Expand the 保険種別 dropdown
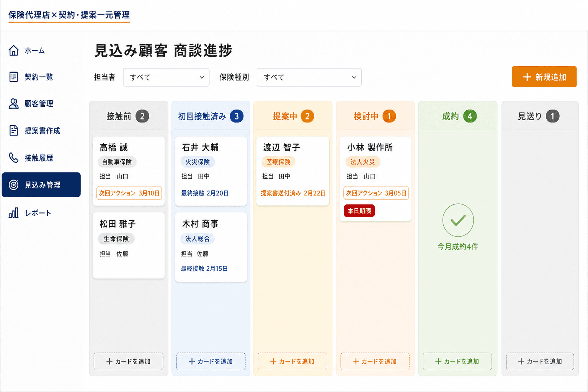 [309, 77]
